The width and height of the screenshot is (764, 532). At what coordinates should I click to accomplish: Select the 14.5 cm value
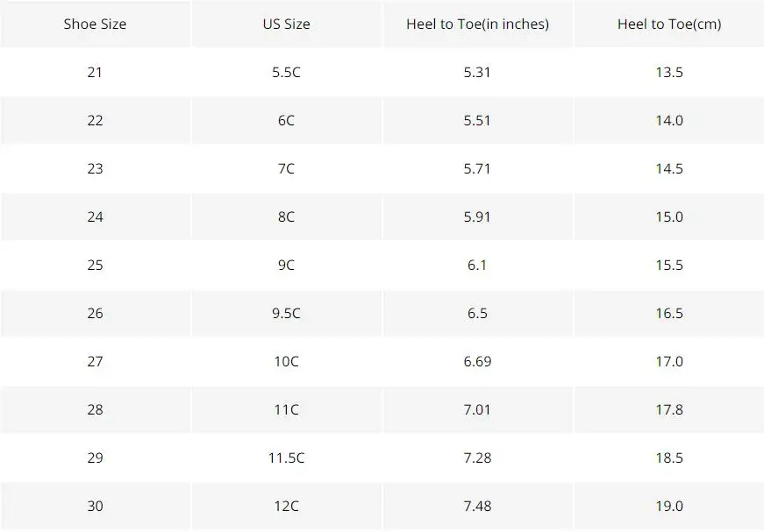(x=669, y=168)
